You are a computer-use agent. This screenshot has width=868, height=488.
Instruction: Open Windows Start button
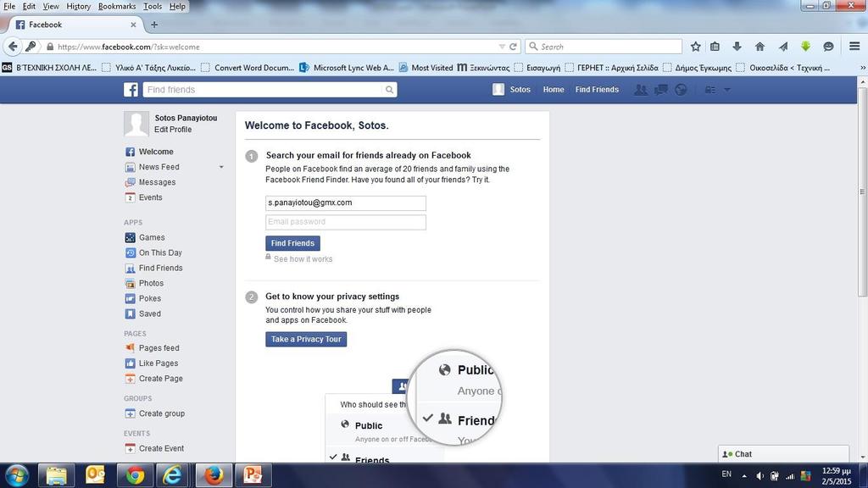17,475
